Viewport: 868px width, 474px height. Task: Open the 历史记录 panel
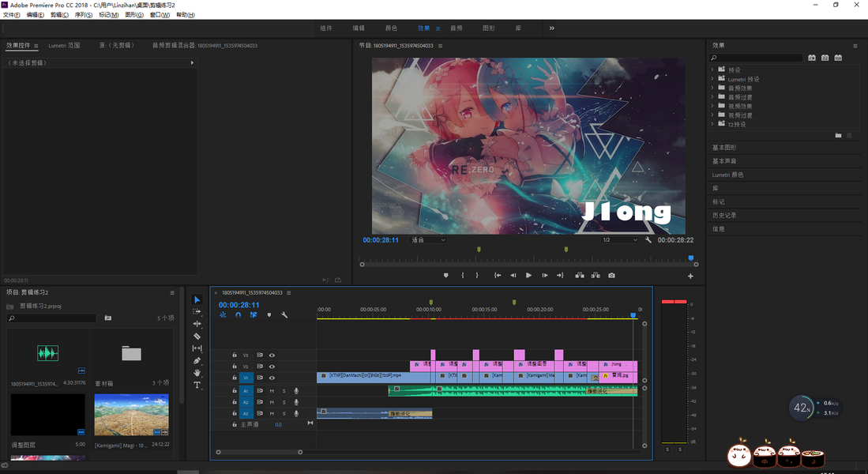pyautogui.click(x=724, y=215)
